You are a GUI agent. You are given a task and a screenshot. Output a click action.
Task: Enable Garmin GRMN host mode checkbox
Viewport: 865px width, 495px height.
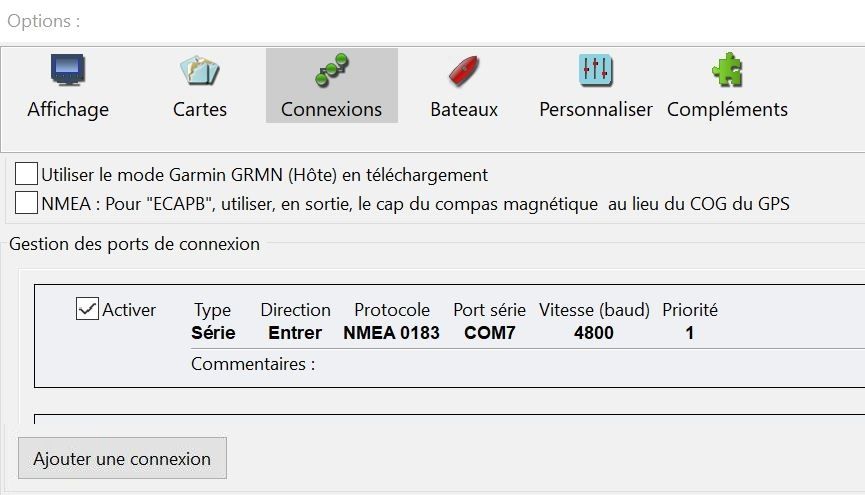pos(26,174)
